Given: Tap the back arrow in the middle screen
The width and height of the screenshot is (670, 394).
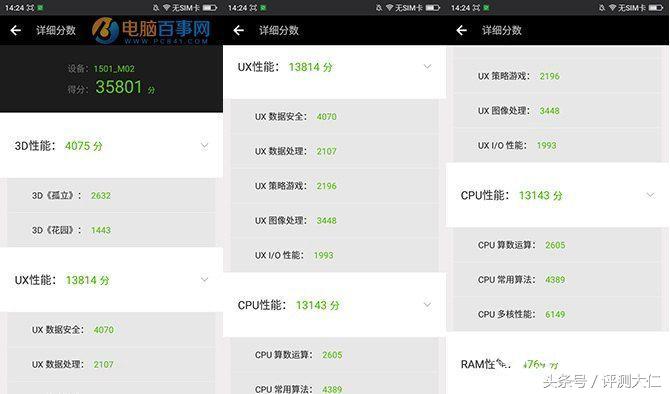Looking at the screenshot, I should (x=239, y=30).
